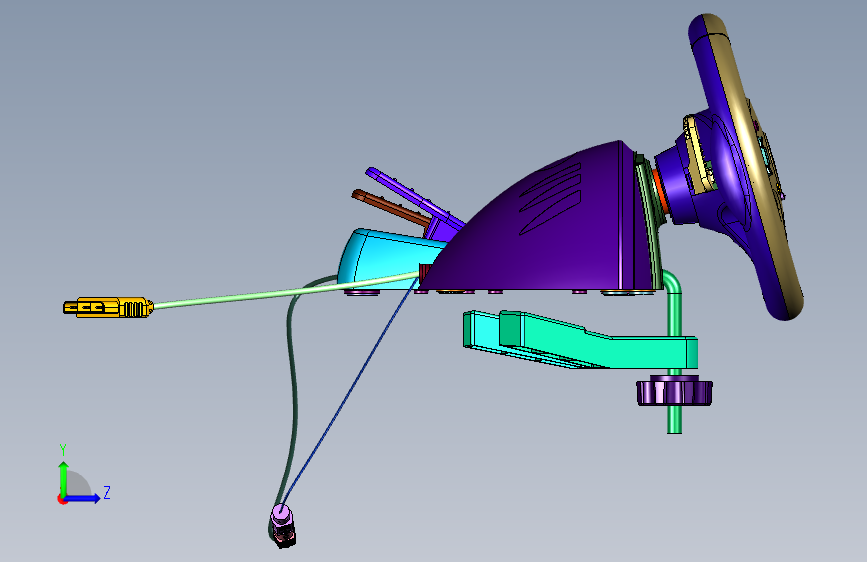
Task: Select the orange ring behind wheel hub
Action: click(659, 194)
